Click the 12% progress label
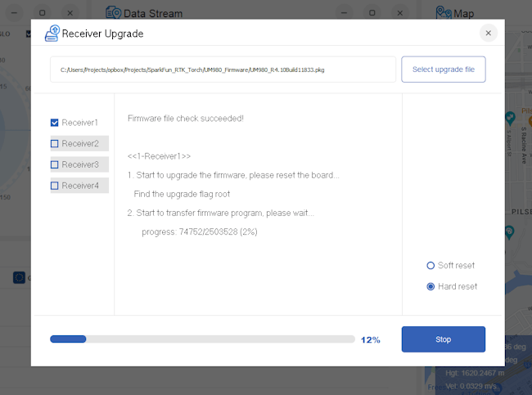 point(370,340)
